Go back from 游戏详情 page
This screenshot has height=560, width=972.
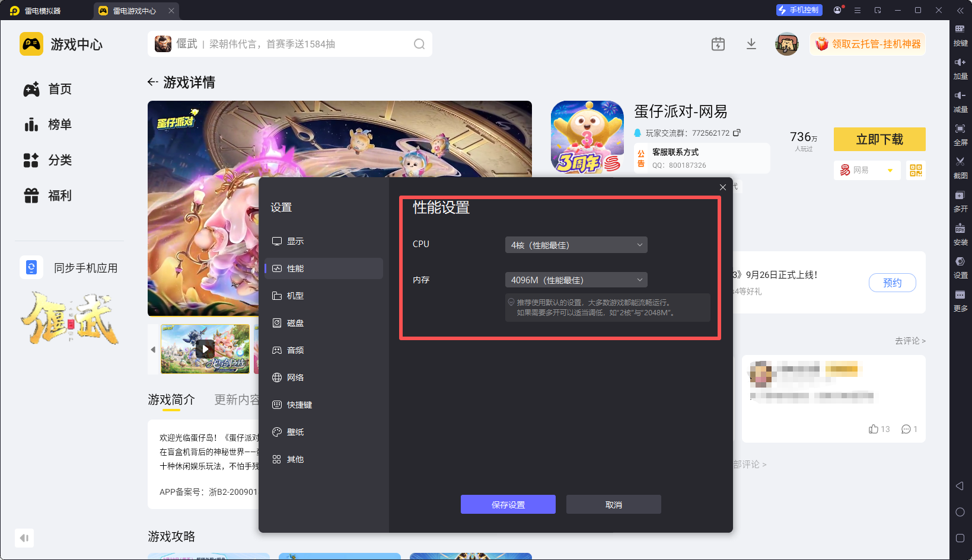pyautogui.click(x=153, y=82)
